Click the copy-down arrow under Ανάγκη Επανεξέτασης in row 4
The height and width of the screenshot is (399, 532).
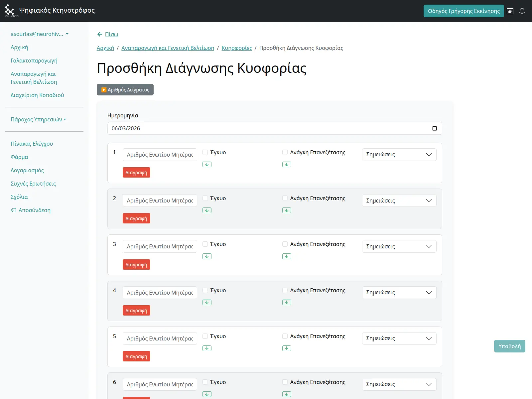coord(287,302)
